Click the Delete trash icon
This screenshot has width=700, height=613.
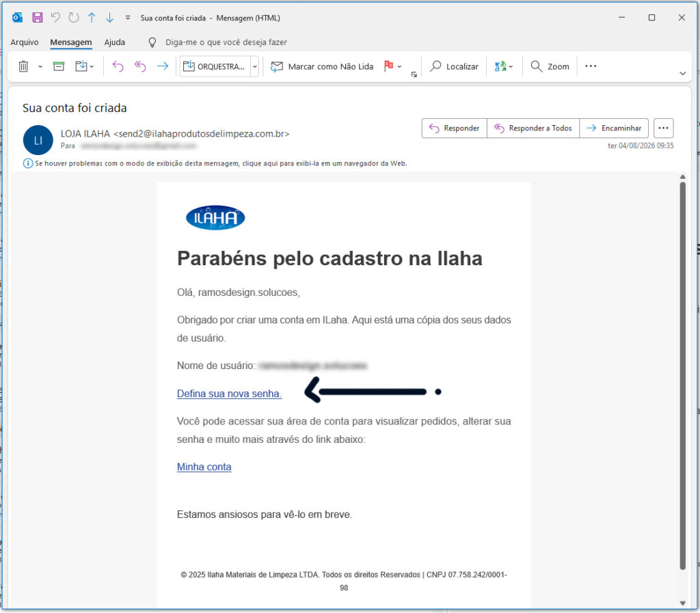(x=24, y=66)
